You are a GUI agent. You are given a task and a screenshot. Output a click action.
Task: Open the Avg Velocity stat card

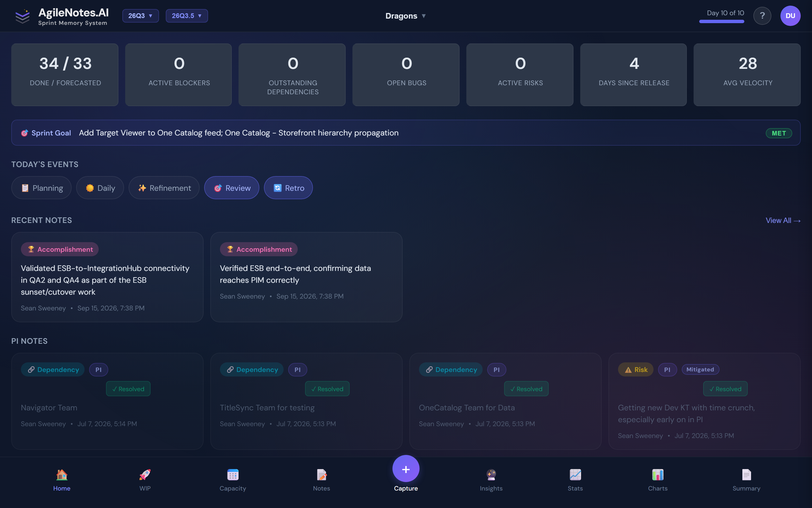[747, 75]
